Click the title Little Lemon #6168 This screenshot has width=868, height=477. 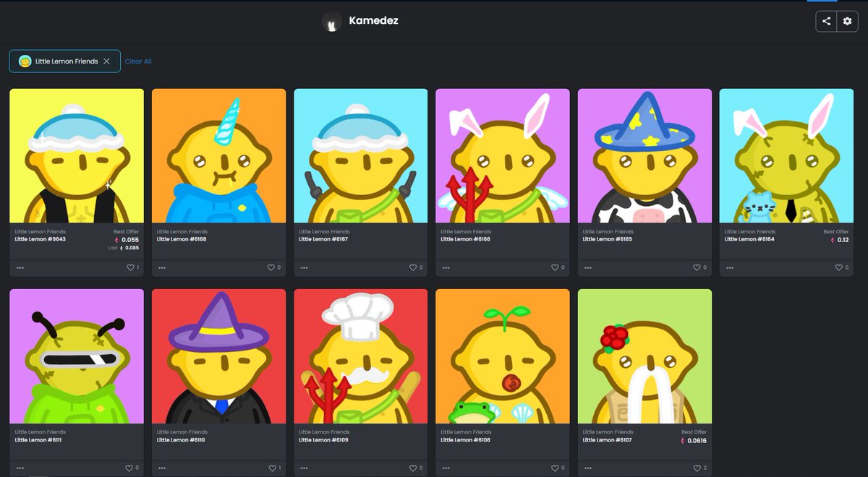[x=182, y=239]
